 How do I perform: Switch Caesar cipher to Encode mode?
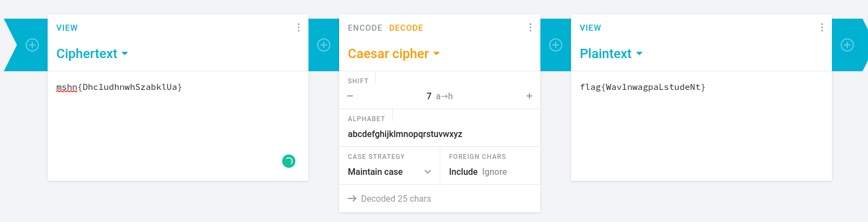pos(365,28)
